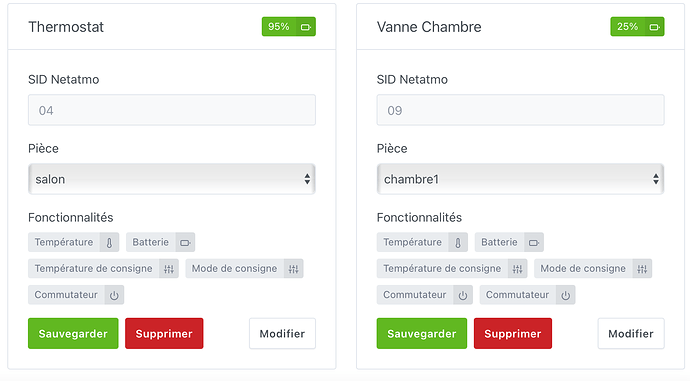This screenshot has width=690, height=381.
Task: Click the 25% battery badge on Vanne Chambre
Action: (x=637, y=27)
